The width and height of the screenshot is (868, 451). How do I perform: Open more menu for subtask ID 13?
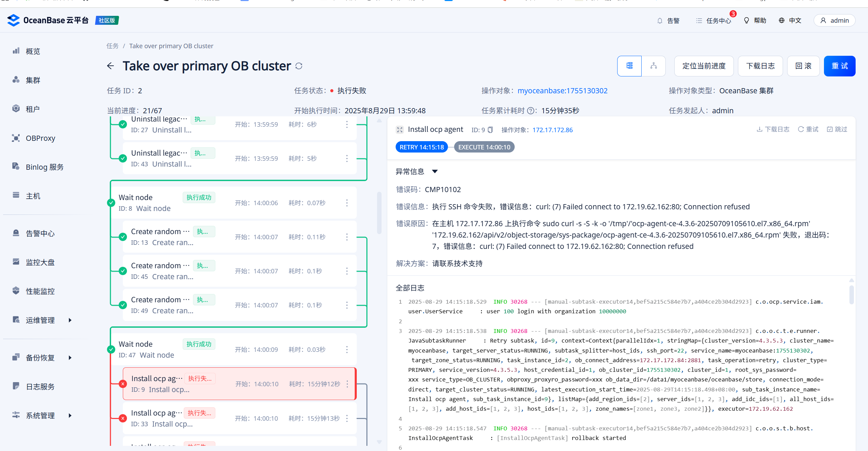(347, 237)
